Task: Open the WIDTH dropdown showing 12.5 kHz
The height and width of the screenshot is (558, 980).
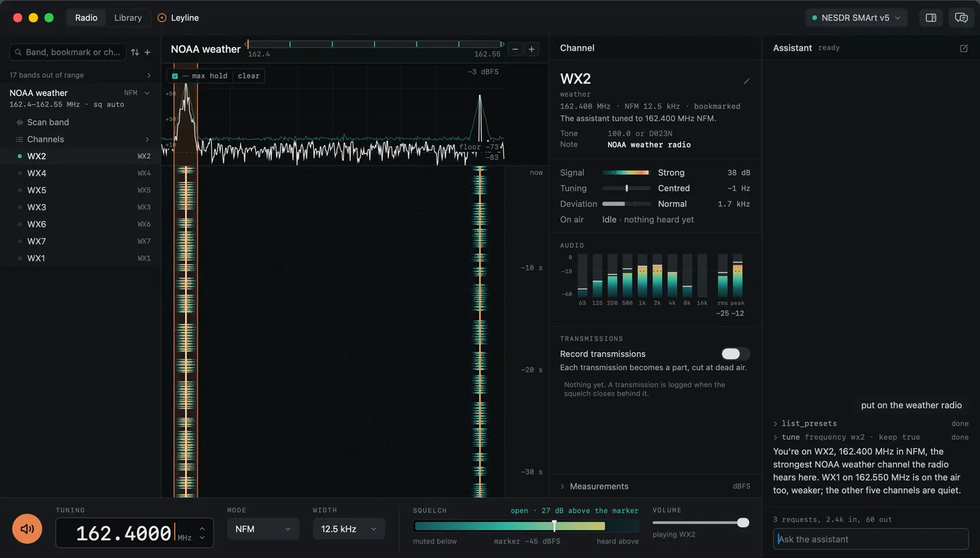Action: (348, 529)
